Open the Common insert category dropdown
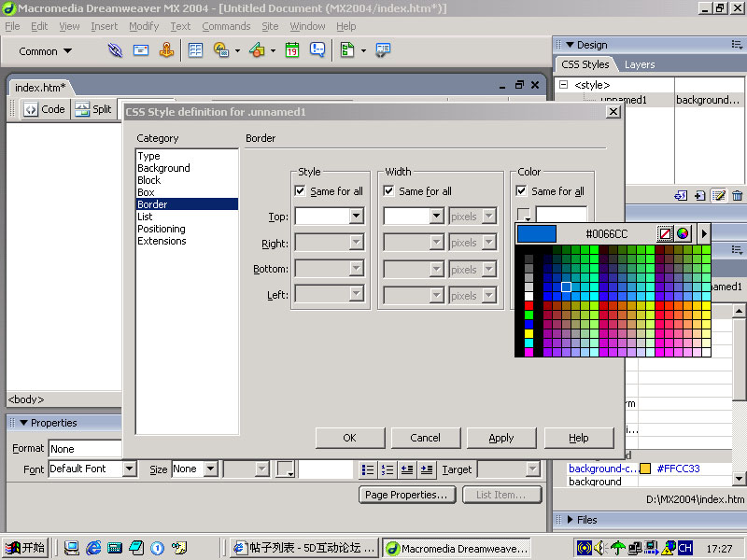This screenshot has height=560, width=747. (x=46, y=51)
